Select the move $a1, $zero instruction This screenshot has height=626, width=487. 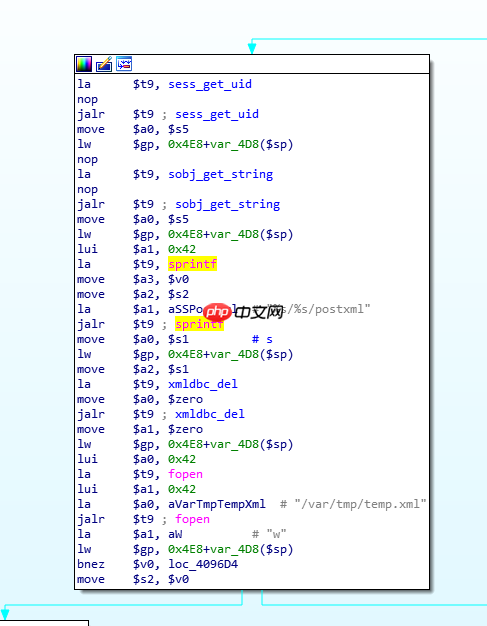coord(140,429)
